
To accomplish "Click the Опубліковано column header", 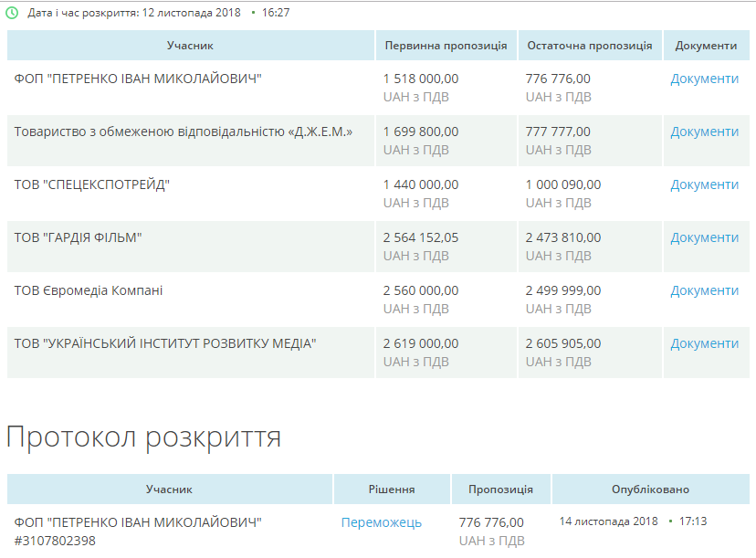I will 650,490.
